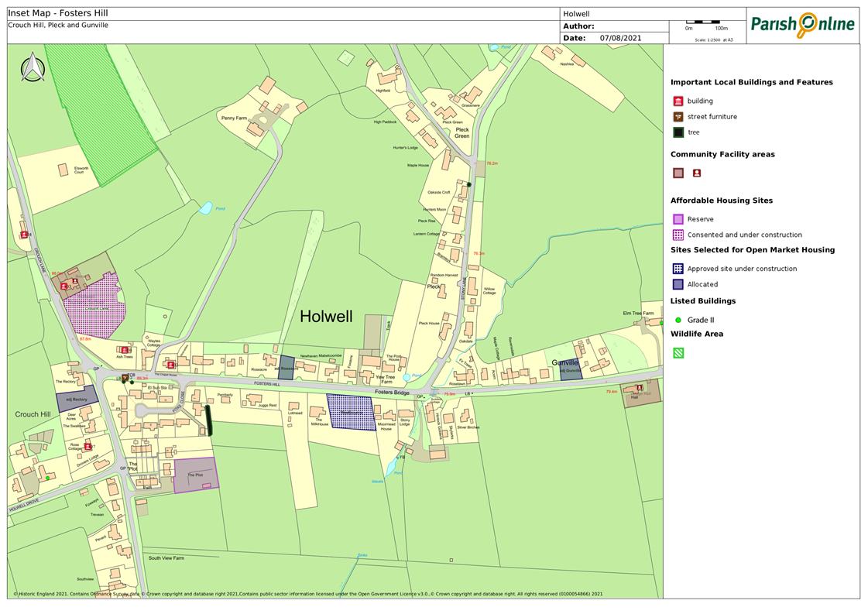Click the building marker above The Chapel House
The width and height of the screenshot is (868, 614).
(171, 365)
